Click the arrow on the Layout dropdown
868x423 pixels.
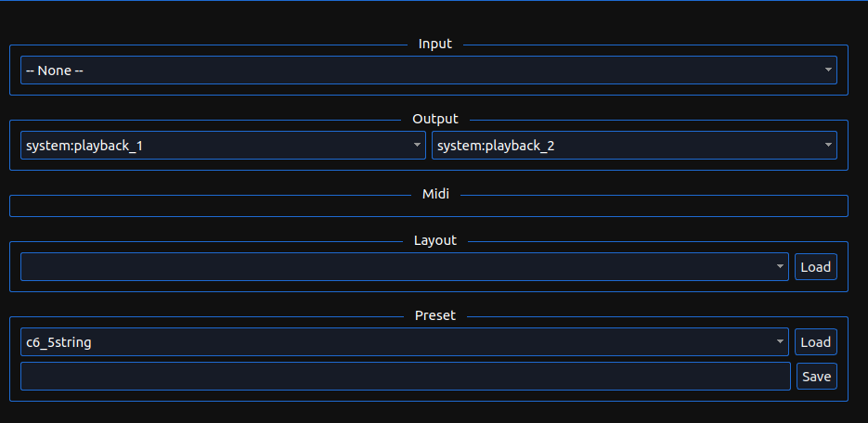780,267
